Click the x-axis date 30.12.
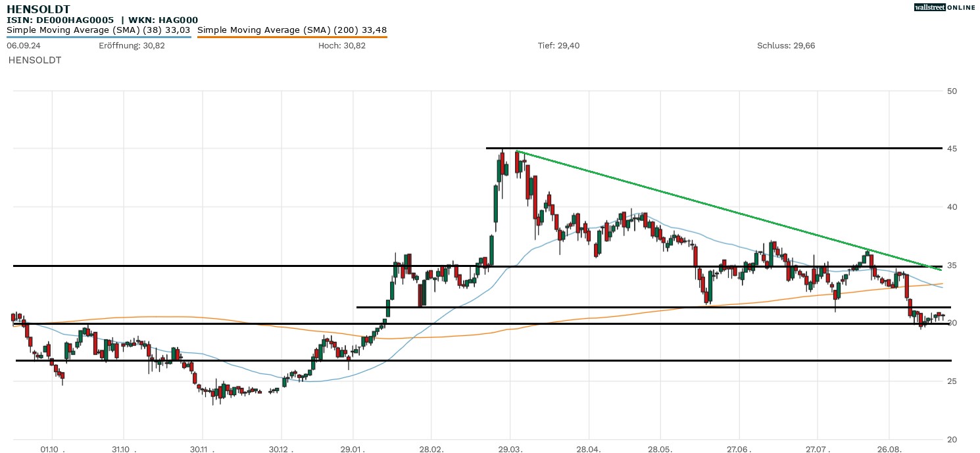 click(282, 448)
